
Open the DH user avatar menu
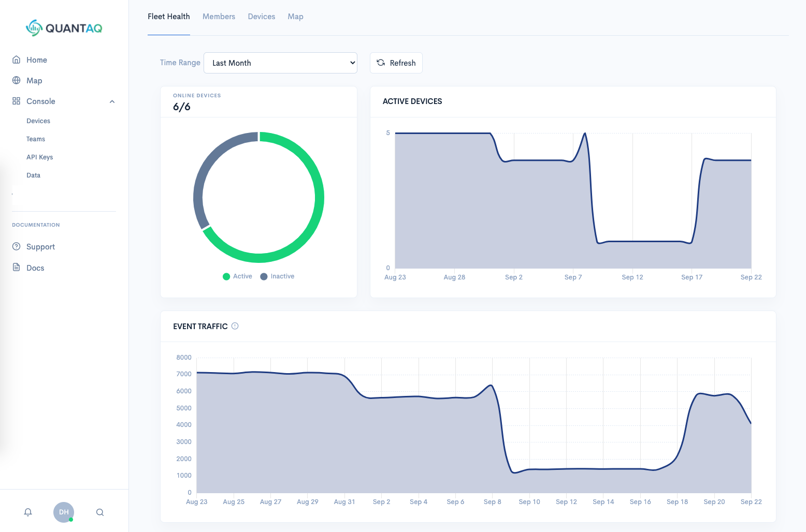64,512
